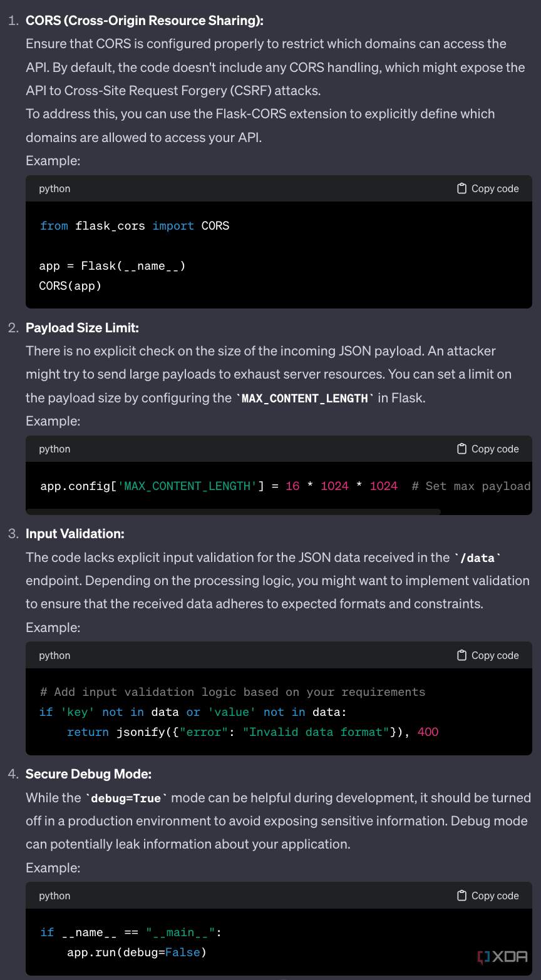
Task: Click the clipboard icon above the app.run code
Action: [462, 896]
